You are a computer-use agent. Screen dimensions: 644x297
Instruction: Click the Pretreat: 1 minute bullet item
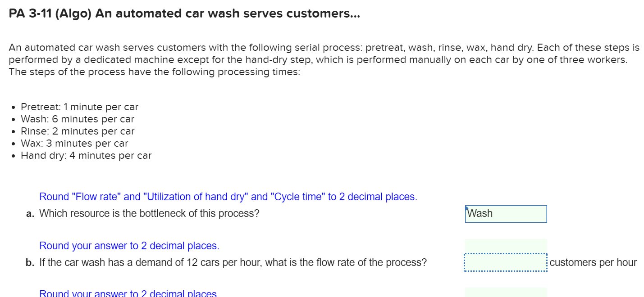point(79,107)
